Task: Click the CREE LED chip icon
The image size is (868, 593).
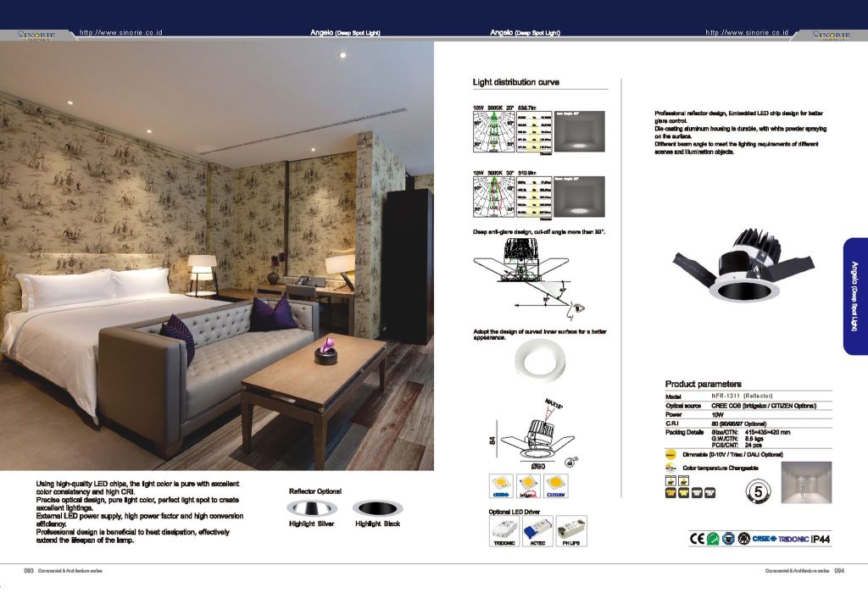Action: (501, 485)
